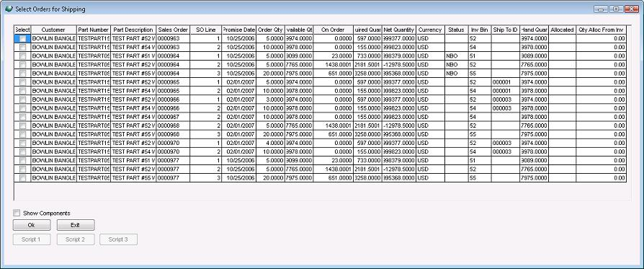The width and height of the screenshot is (644, 269).
Task: Tick Select checkbox for order 0000963 line 1
Action: pyautogui.click(x=22, y=39)
